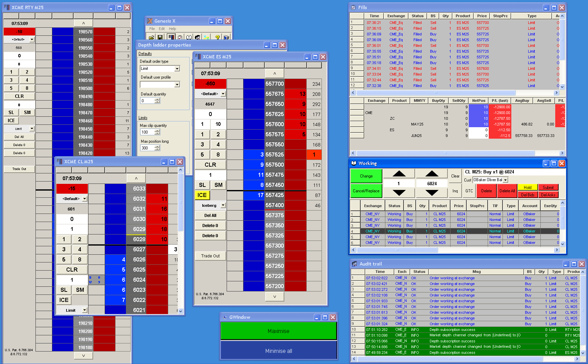Open the Help menu in Genesis X

click(172, 29)
